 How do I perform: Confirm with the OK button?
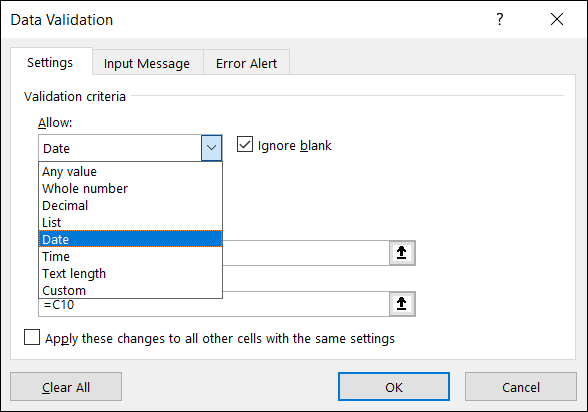(394, 387)
